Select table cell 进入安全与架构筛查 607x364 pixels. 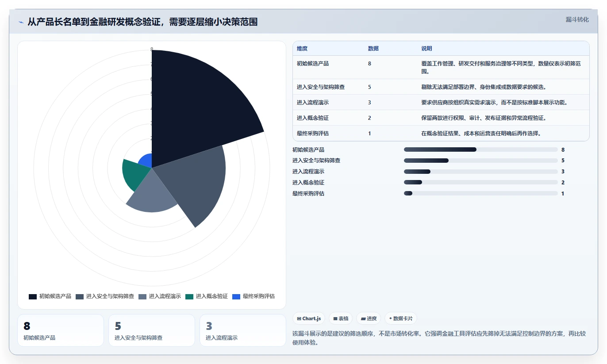point(321,87)
